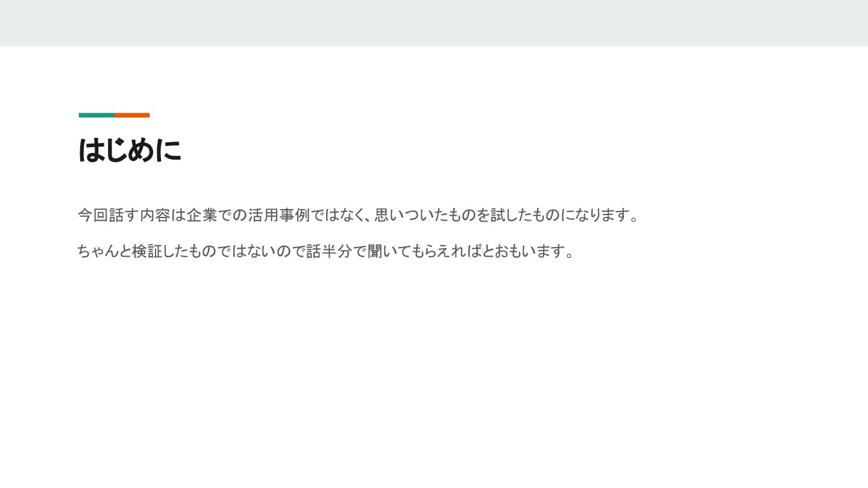Click the はじめに slide title
The height and width of the screenshot is (488, 868).
[130, 150]
